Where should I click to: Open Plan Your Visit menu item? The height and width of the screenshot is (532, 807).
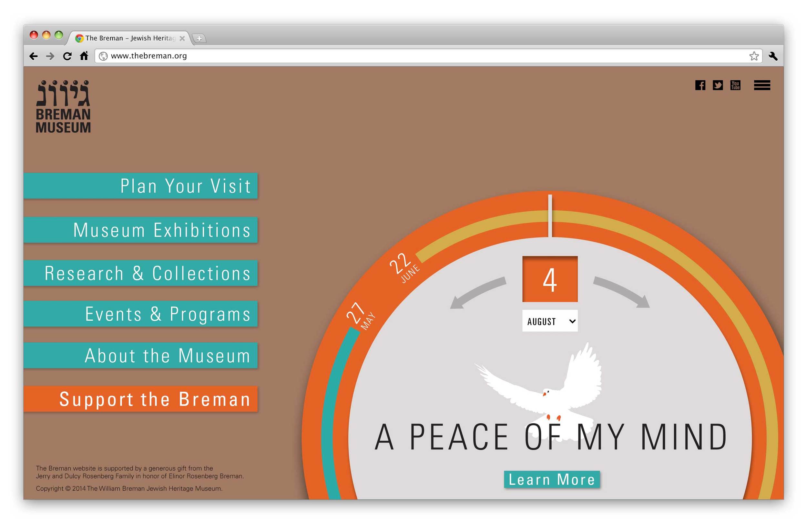(x=140, y=186)
